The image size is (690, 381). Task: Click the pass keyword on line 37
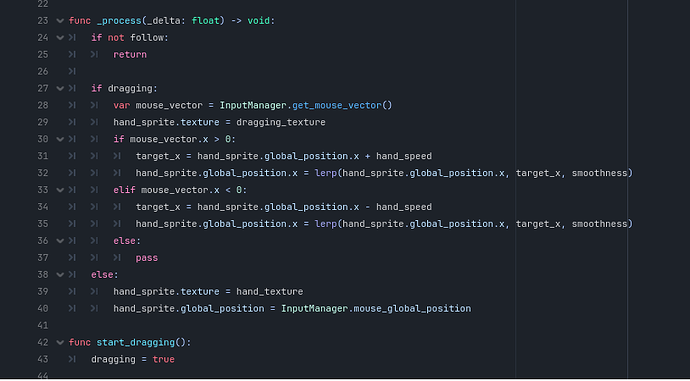pyautogui.click(x=147, y=258)
